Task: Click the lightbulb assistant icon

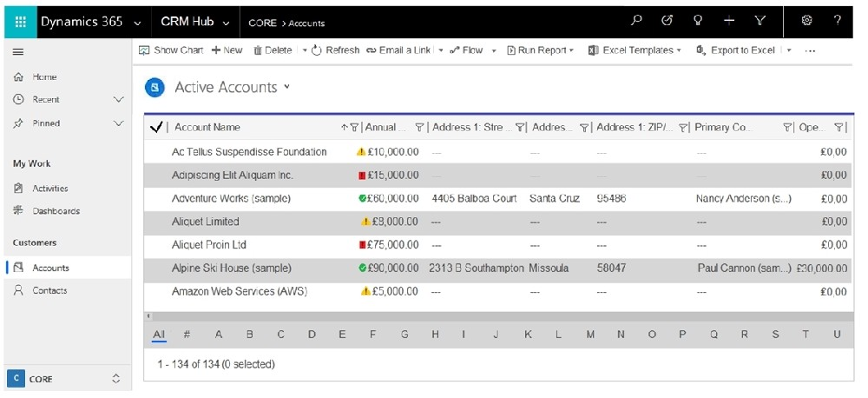Action: 699,21
